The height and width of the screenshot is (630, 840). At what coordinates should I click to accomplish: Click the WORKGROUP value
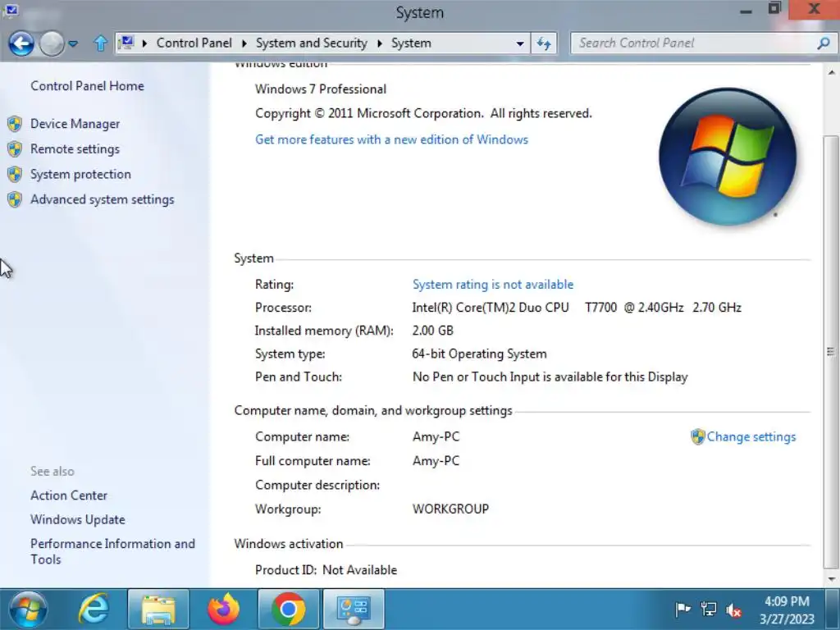click(x=450, y=509)
